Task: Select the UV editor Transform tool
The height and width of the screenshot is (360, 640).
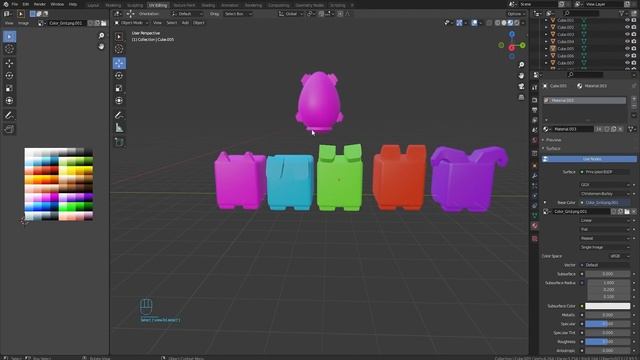Action: click(x=9, y=100)
